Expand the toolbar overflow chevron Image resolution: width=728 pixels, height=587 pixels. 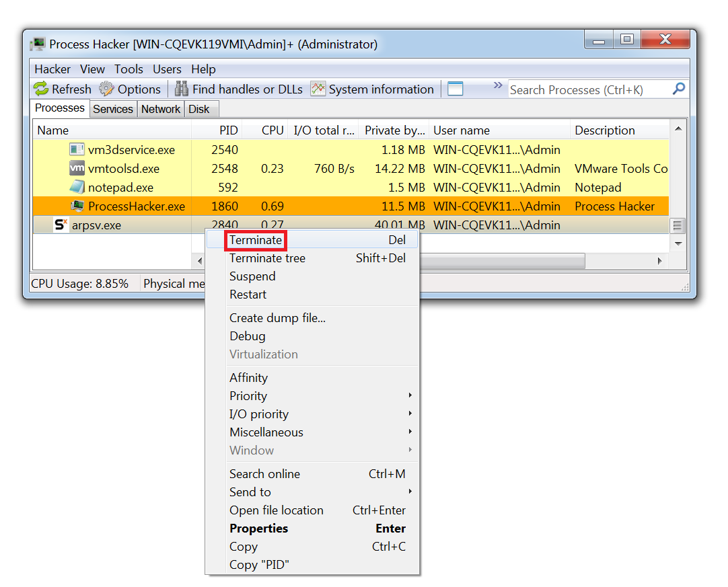(x=498, y=85)
